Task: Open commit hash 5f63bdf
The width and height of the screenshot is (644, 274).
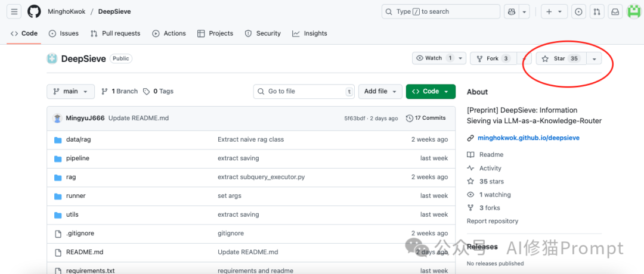Action: point(354,118)
